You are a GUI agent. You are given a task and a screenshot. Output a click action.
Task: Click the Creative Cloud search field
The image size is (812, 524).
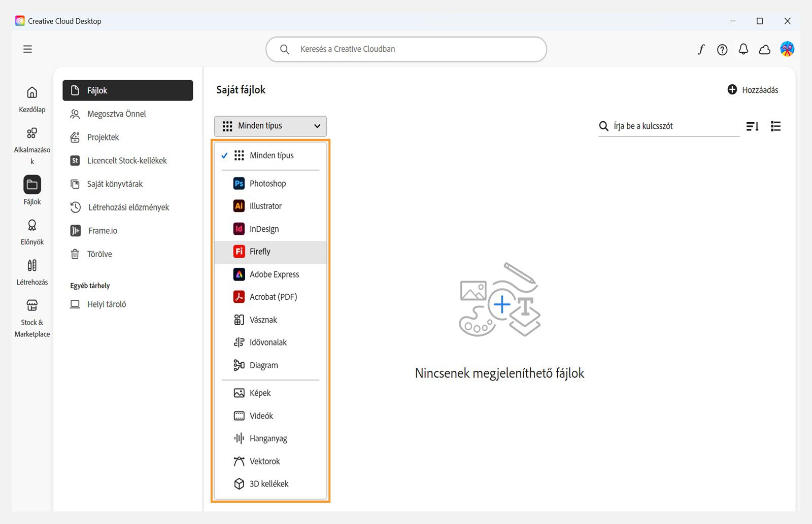tap(406, 49)
